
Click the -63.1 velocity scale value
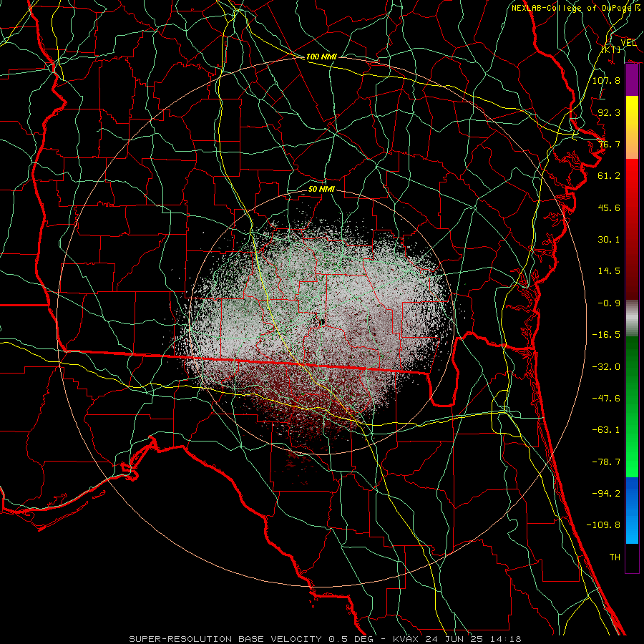(x=606, y=430)
